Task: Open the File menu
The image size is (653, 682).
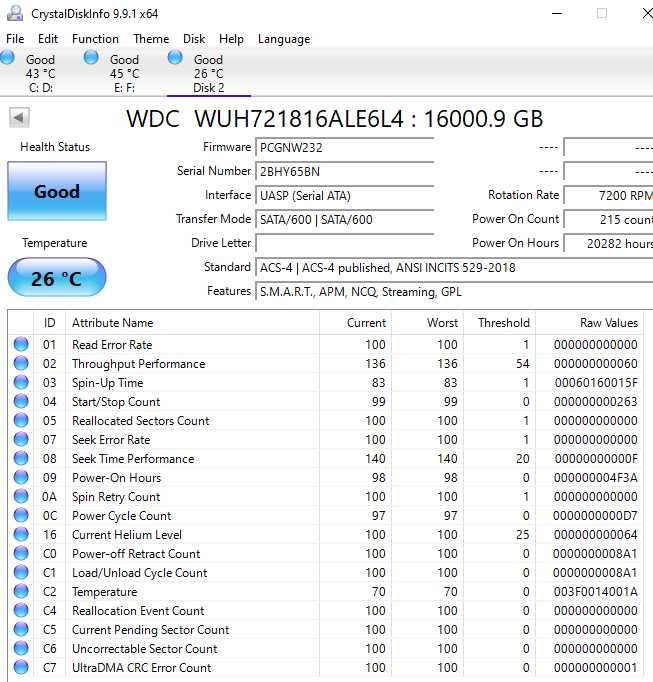Action: point(15,39)
